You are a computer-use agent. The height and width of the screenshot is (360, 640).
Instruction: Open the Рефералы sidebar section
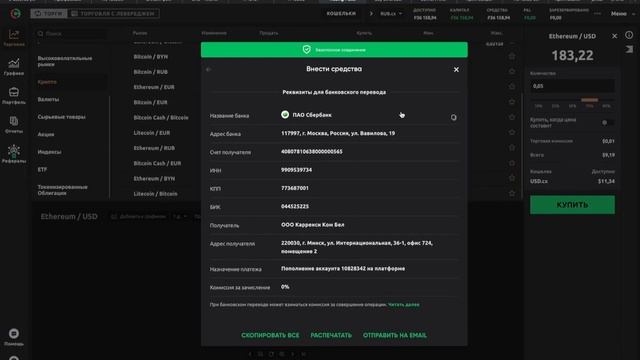[14, 154]
